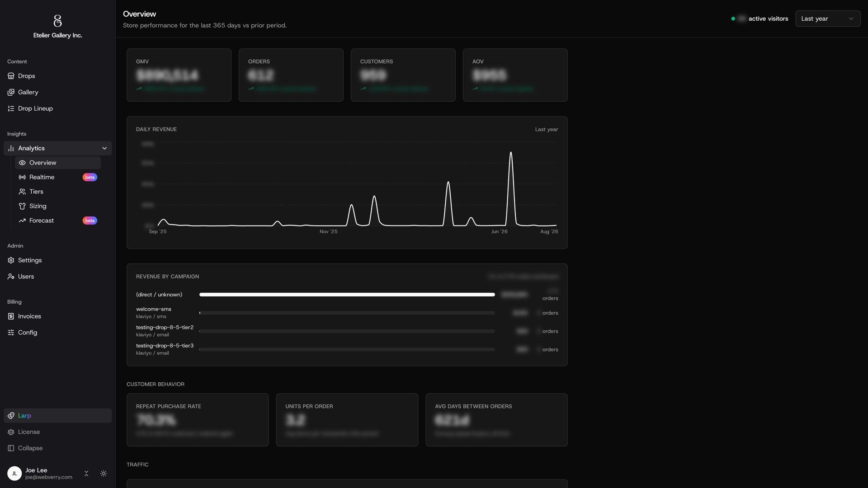Go to Drop Lineup
The height and width of the screenshot is (488, 868).
click(57, 108)
